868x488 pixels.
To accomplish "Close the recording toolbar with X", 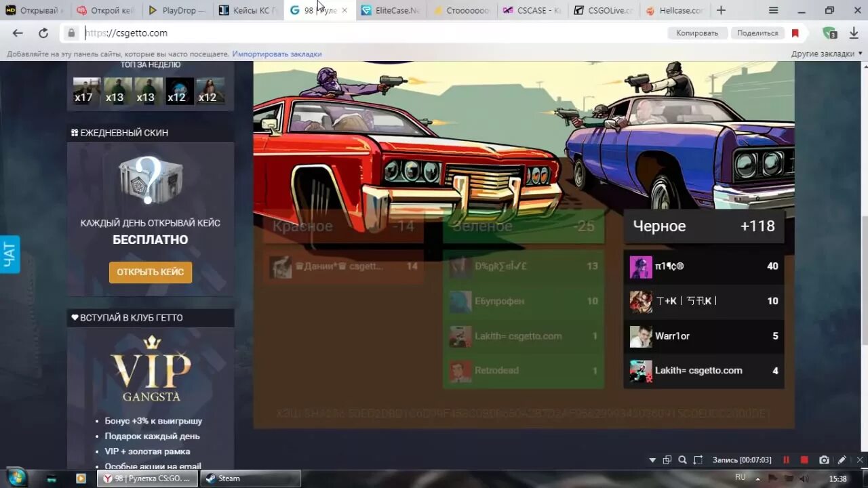I will [x=860, y=460].
